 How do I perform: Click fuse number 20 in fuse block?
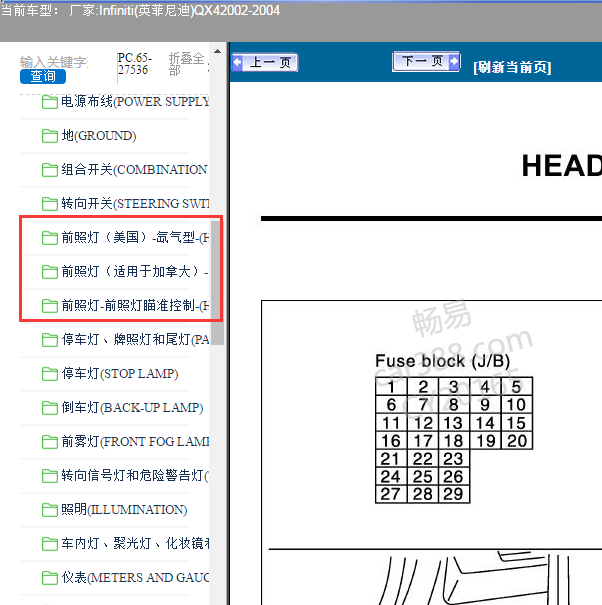pos(517,441)
